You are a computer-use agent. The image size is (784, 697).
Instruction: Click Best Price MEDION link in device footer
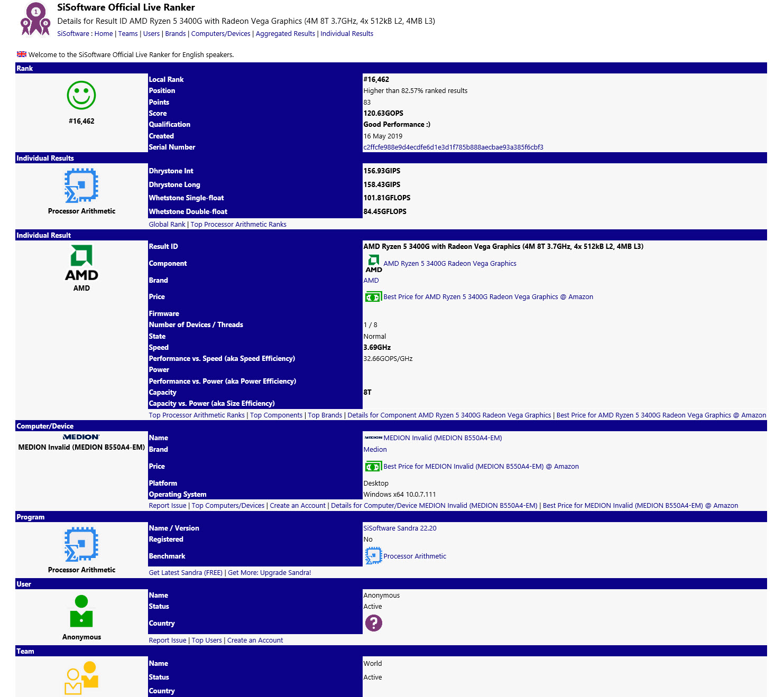[x=640, y=506]
